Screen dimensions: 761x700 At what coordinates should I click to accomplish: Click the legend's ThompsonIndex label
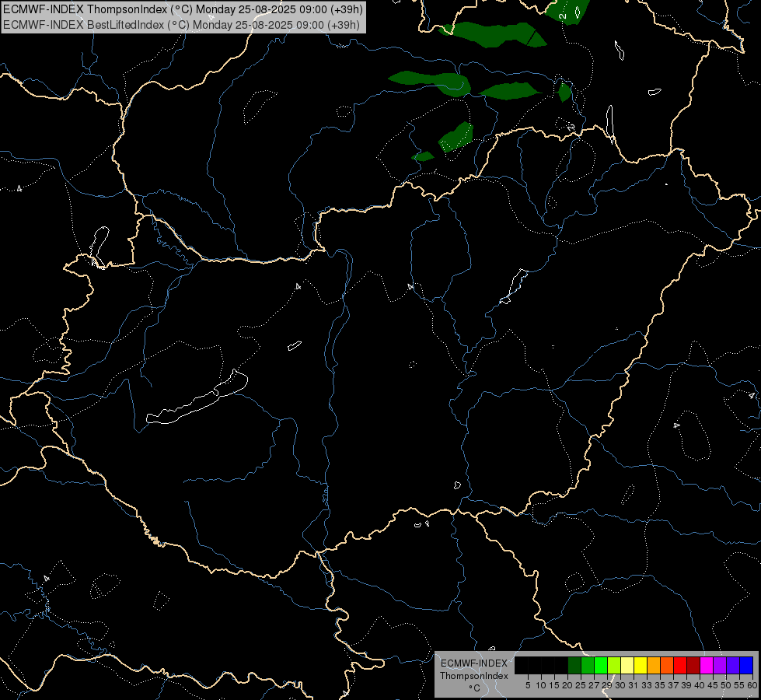474,676
